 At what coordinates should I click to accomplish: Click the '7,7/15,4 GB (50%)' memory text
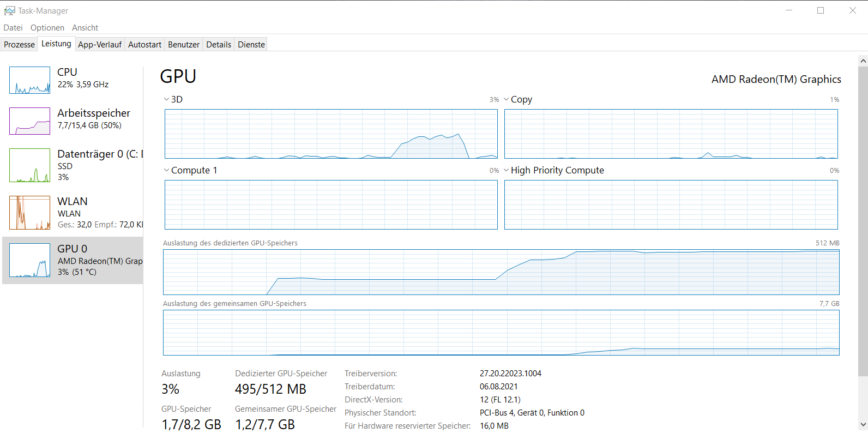[x=89, y=125]
